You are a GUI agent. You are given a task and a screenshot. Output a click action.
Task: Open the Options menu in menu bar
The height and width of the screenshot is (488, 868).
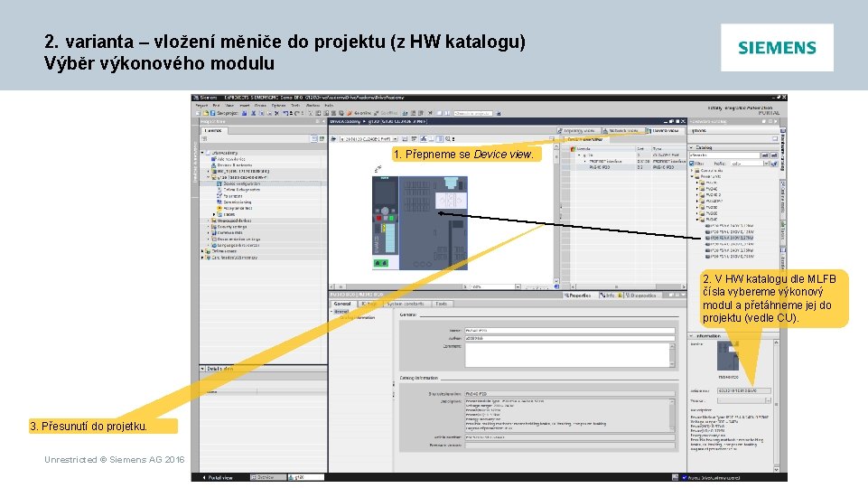click(x=278, y=105)
